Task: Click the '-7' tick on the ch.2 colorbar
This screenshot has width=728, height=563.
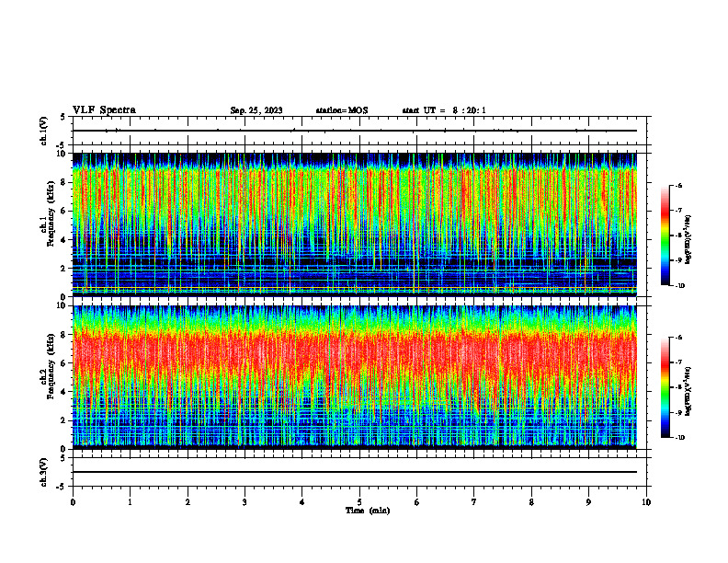Action: (x=678, y=362)
